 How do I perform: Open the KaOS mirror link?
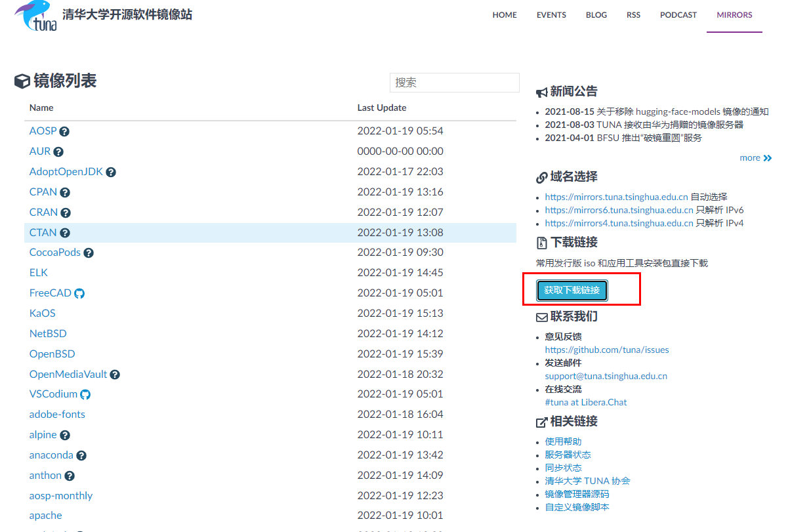point(43,314)
